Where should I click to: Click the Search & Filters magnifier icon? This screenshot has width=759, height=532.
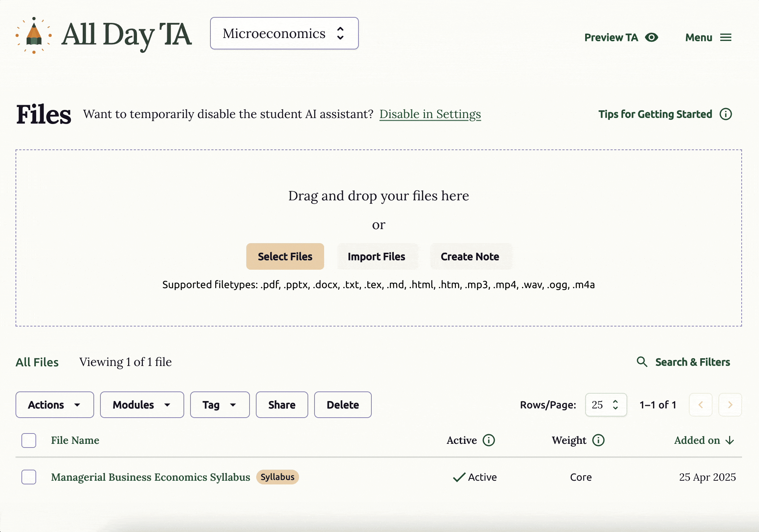pos(642,362)
